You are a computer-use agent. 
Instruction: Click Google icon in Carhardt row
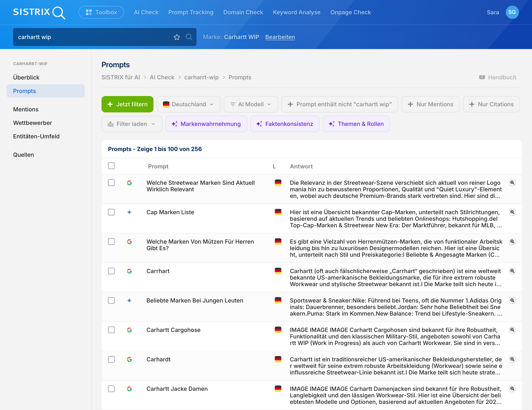tap(129, 359)
